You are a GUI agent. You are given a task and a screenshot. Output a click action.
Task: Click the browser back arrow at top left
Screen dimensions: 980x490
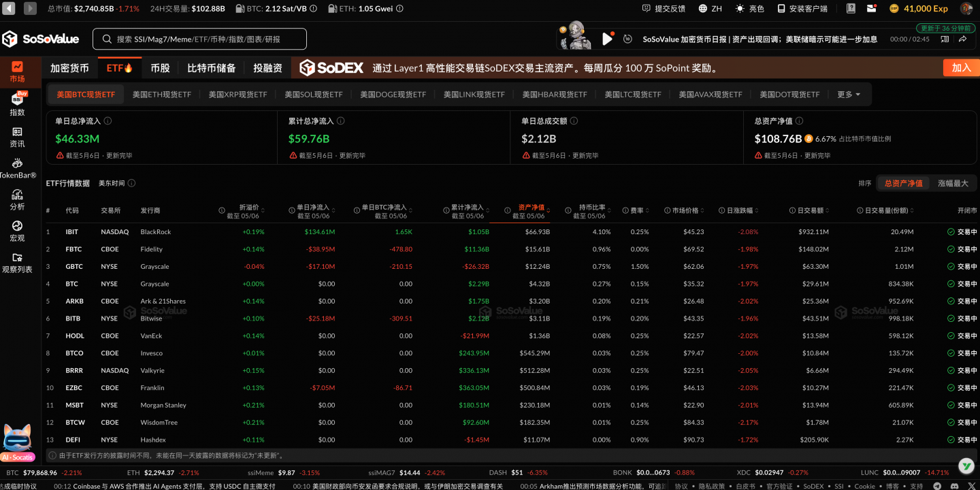pyautogui.click(x=9, y=9)
